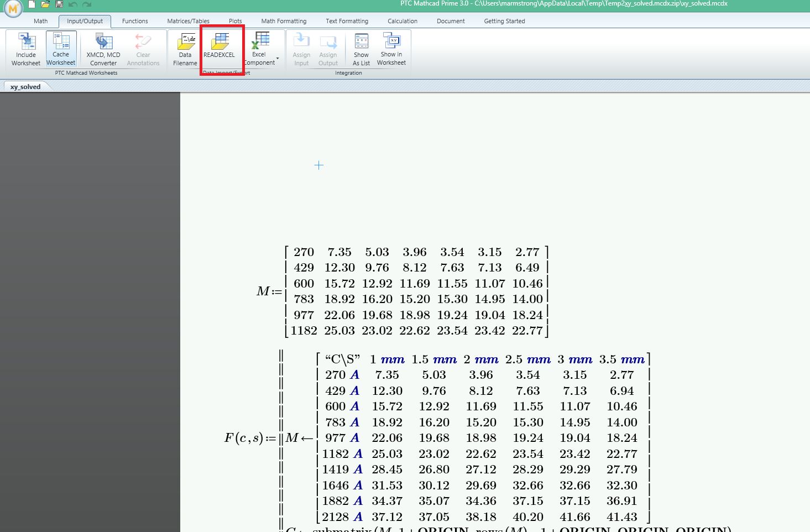Image resolution: width=810 pixels, height=532 pixels.
Task: Click value 22.77 in the M matrix
Action: click(527, 331)
